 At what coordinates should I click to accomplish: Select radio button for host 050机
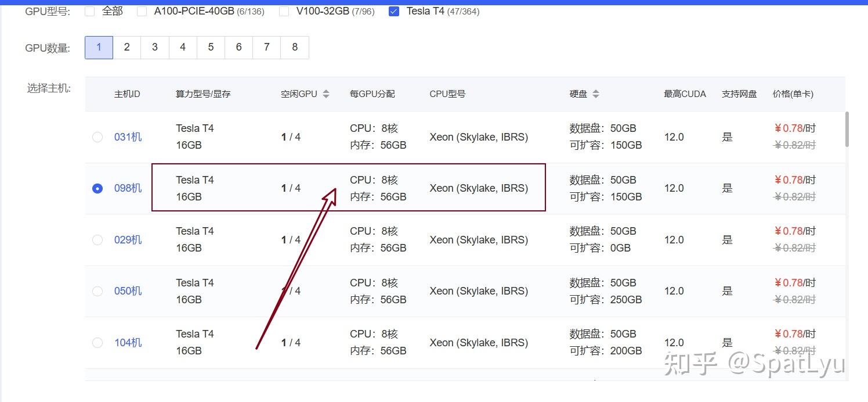point(97,291)
